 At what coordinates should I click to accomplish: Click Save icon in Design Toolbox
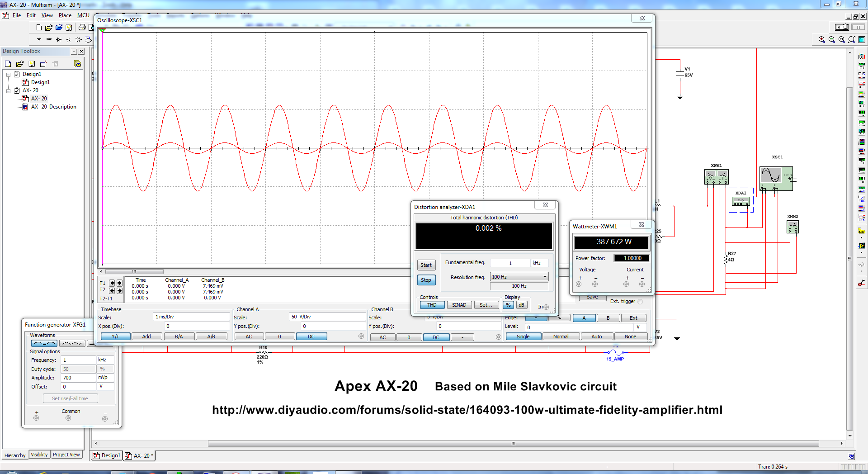point(32,64)
